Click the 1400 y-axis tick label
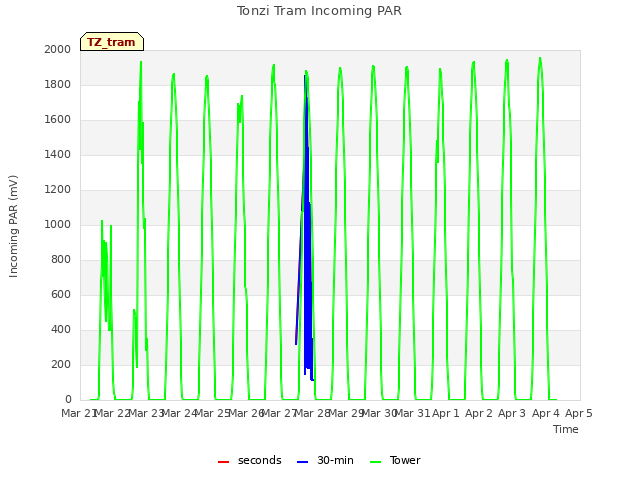This screenshot has width=640, height=480. coord(58,154)
